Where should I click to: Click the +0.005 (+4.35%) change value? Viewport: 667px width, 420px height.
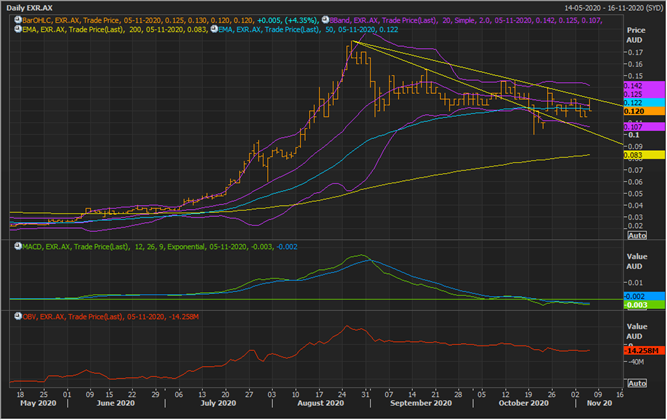288,20
